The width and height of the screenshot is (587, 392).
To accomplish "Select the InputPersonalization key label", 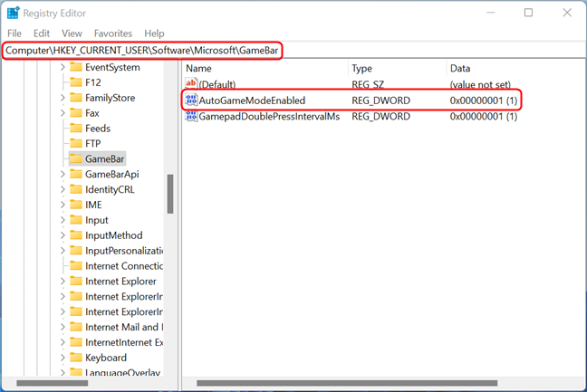I will [x=124, y=251].
